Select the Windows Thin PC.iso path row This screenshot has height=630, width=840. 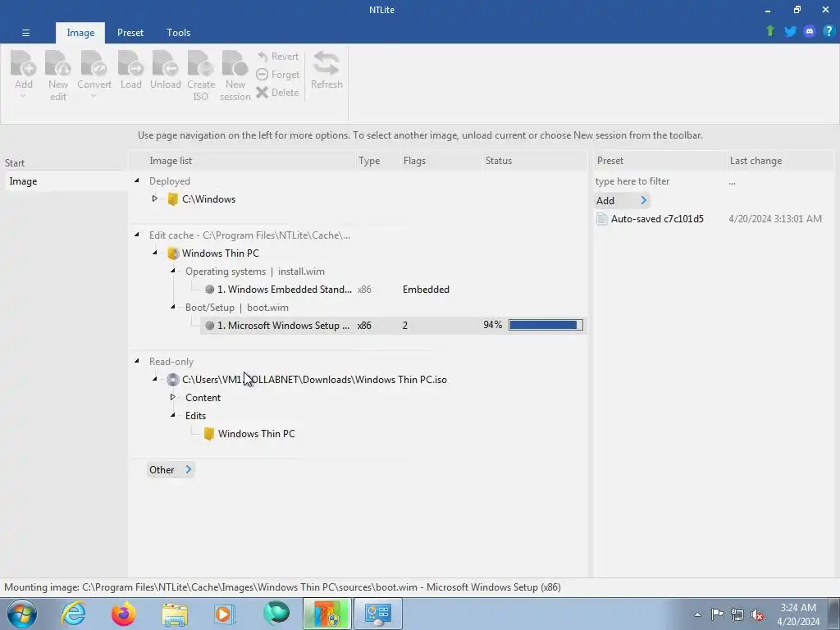point(314,380)
